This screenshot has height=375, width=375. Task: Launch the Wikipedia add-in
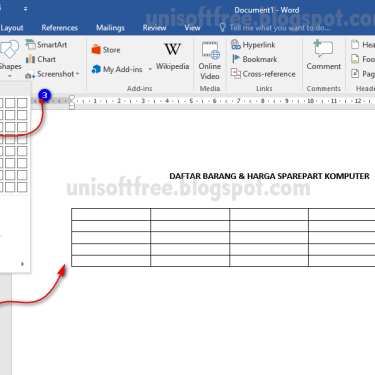click(172, 57)
